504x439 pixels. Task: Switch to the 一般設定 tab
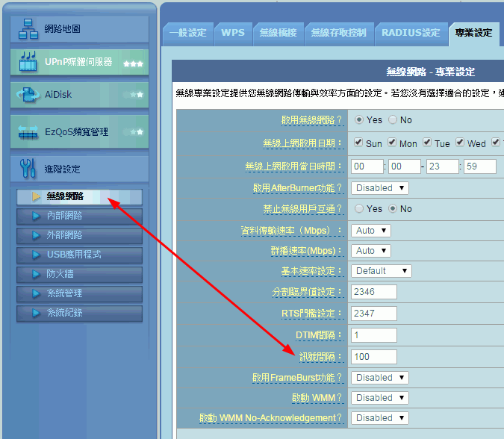tap(188, 33)
